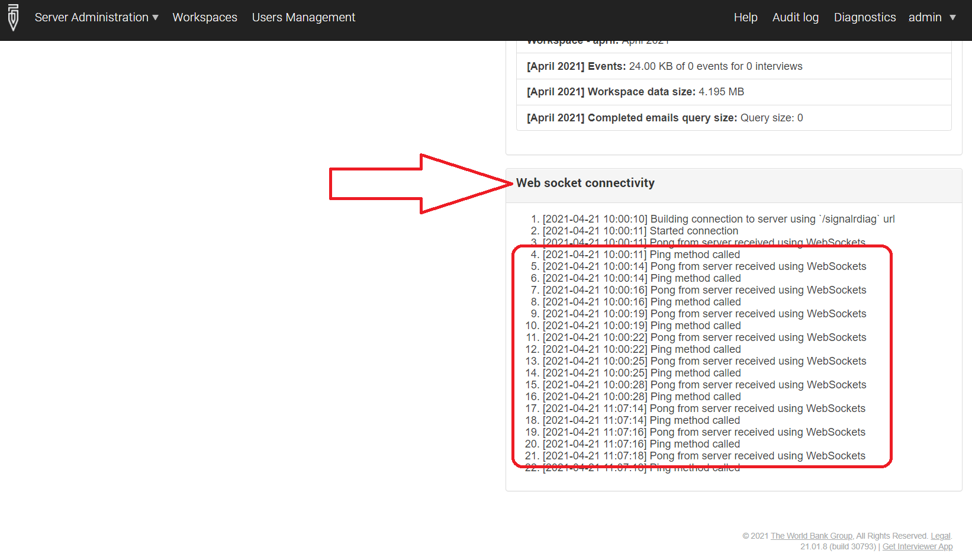This screenshot has width=972, height=560.
Task: Click the signalrdiag 'url' link
Action: pyautogui.click(x=889, y=219)
